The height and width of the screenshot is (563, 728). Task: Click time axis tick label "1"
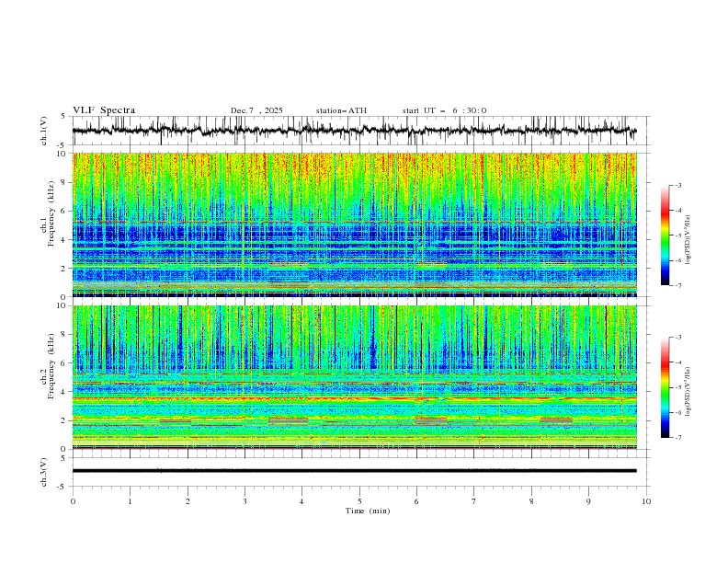[130, 501]
